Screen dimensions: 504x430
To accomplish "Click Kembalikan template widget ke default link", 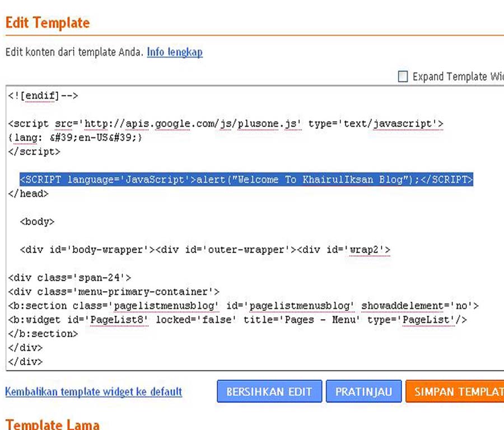I will pyautogui.click(x=94, y=391).
